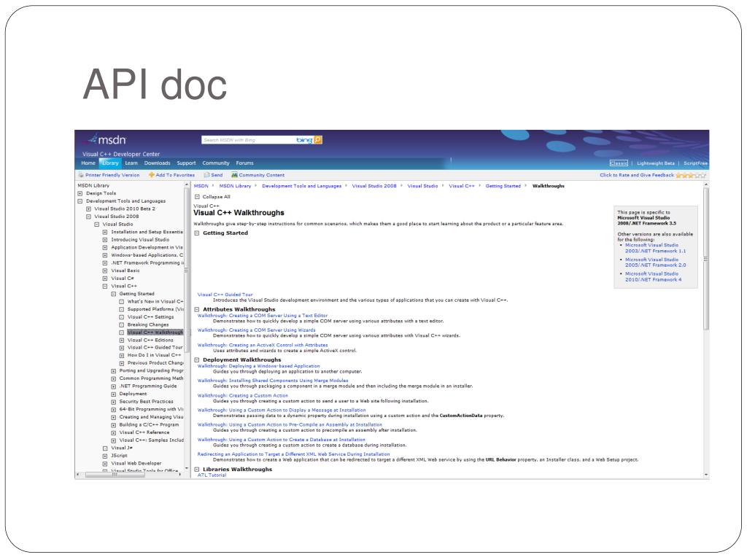
Task: Click Visual Studio 2008 breadcrumb link
Action: (374, 186)
